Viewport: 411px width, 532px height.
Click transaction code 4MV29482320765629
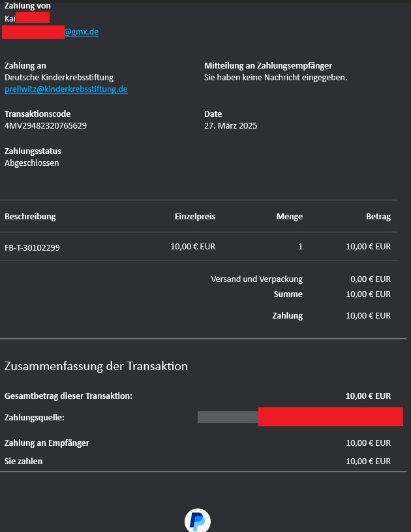point(46,126)
